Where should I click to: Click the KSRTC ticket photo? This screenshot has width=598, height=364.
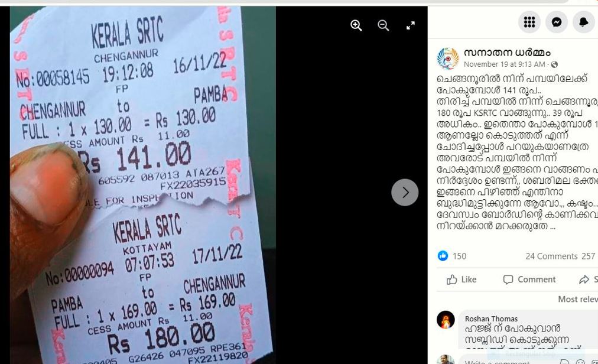pyautogui.click(x=142, y=185)
